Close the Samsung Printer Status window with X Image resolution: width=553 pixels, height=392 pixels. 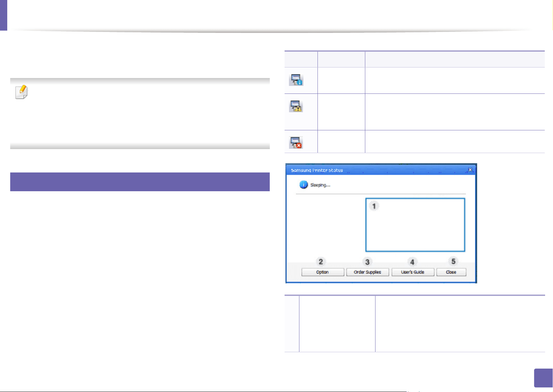pos(470,170)
